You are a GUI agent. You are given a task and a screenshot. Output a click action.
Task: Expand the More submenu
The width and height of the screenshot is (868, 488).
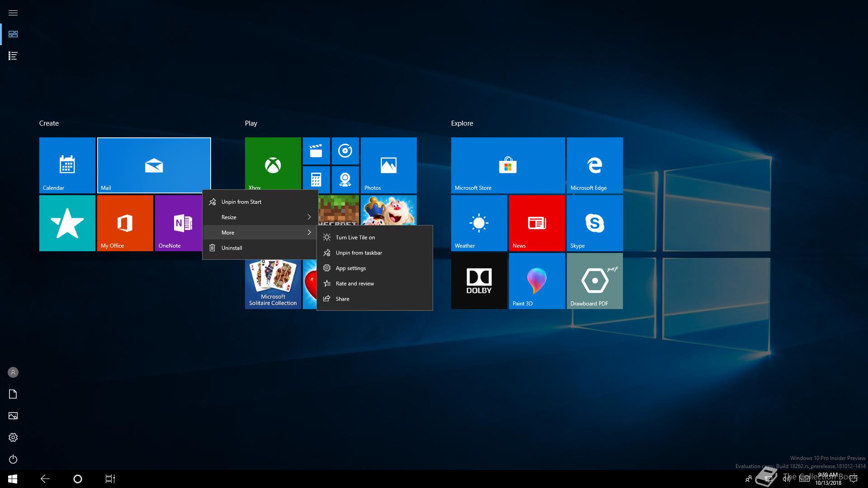coord(260,233)
